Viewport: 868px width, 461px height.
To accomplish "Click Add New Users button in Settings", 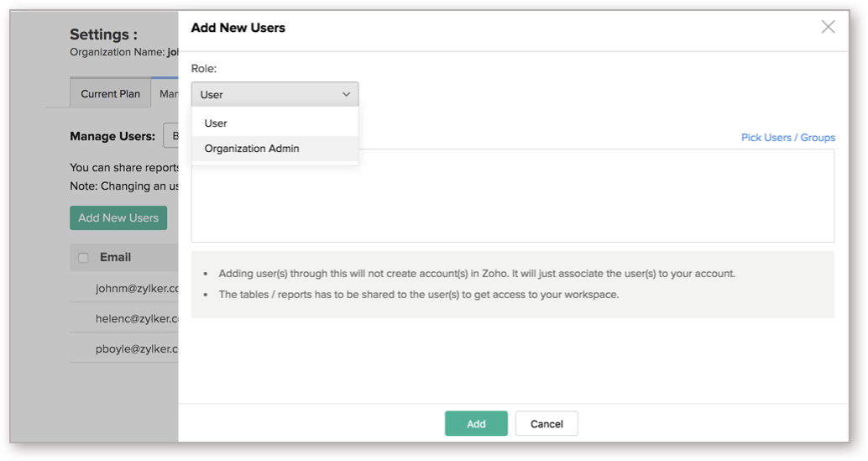I will coord(118,218).
